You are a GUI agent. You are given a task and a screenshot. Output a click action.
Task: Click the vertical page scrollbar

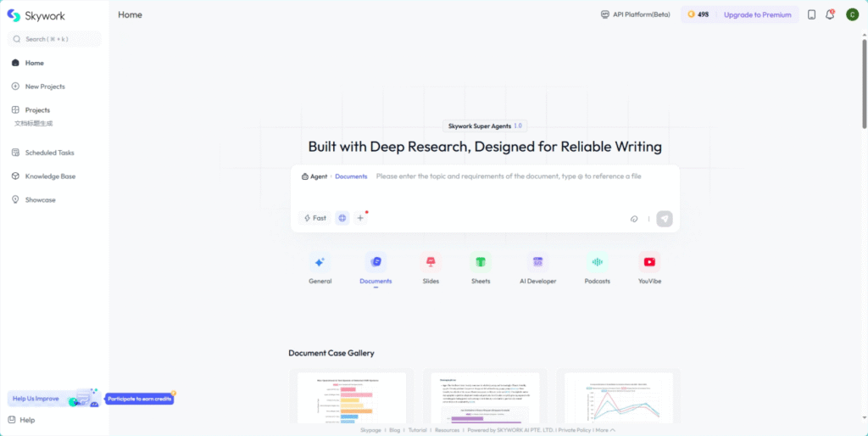(864, 85)
